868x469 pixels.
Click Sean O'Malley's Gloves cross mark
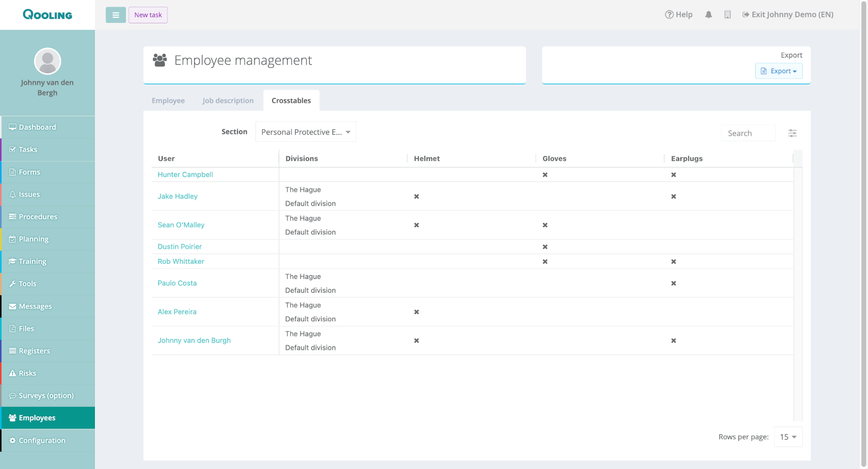pyautogui.click(x=545, y=225)
